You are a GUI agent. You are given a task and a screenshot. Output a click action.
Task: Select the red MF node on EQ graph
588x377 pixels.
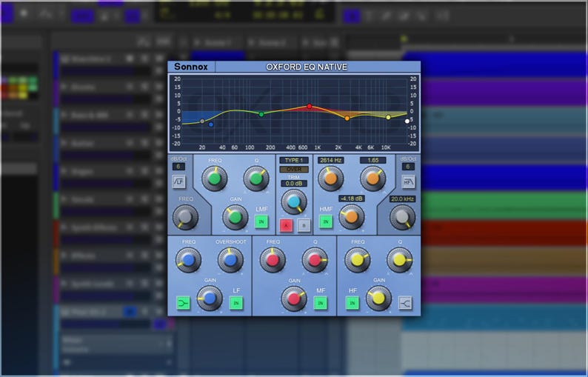pos(309,106)
